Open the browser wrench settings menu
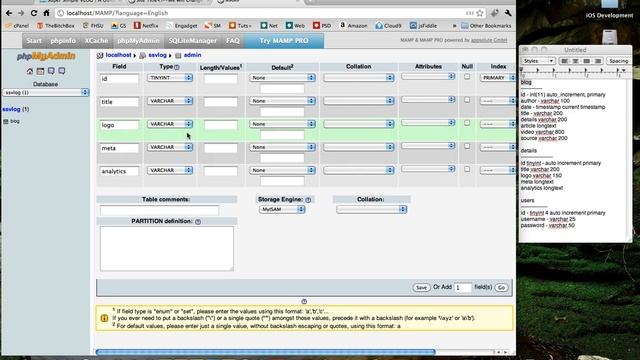Screen dimensions: 640x360 508,13
